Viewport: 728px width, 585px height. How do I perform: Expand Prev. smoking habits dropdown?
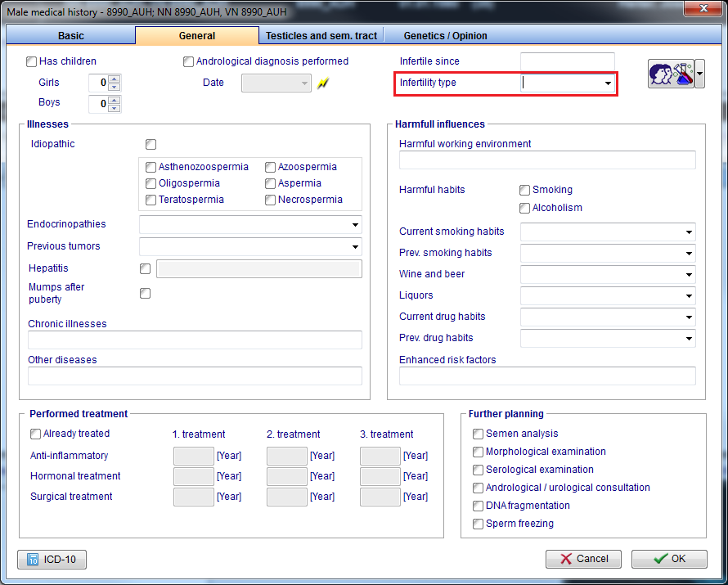coord(689,254)
